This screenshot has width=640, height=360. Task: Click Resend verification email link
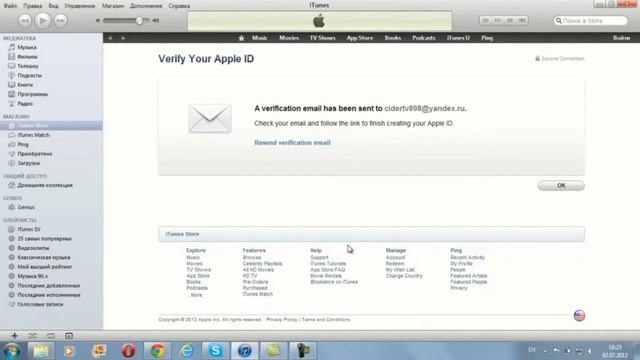click(x=292, y=143)
